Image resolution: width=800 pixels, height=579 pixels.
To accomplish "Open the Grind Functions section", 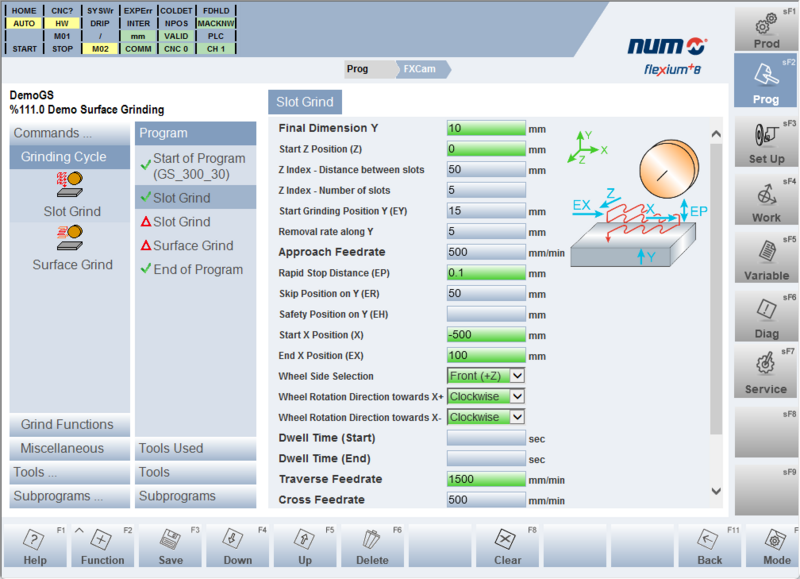I will pyautogui.click(x=67, y=425).
